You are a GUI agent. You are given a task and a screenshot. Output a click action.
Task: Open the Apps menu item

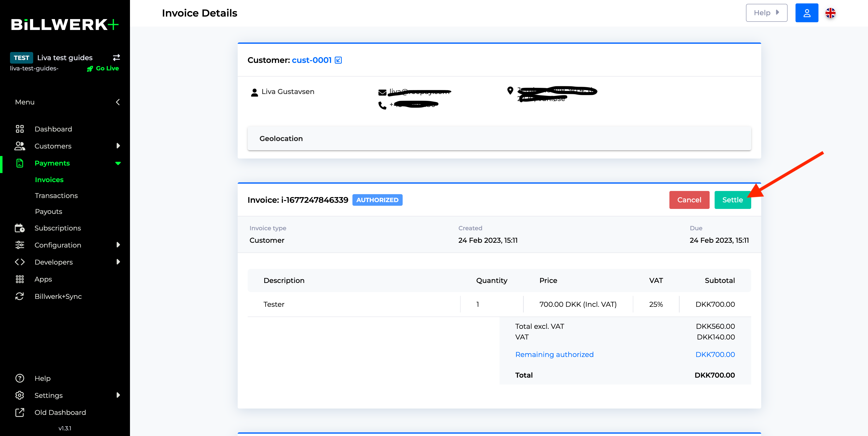(43, 279)
